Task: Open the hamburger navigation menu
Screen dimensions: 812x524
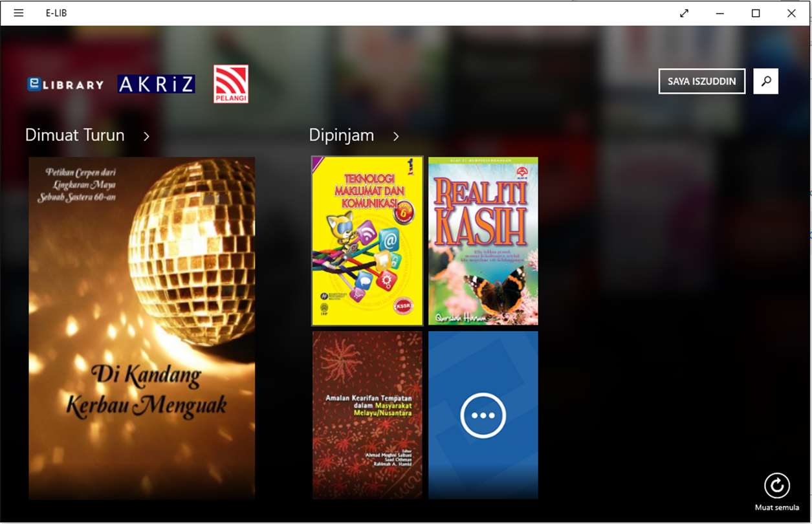Action: 18,13
